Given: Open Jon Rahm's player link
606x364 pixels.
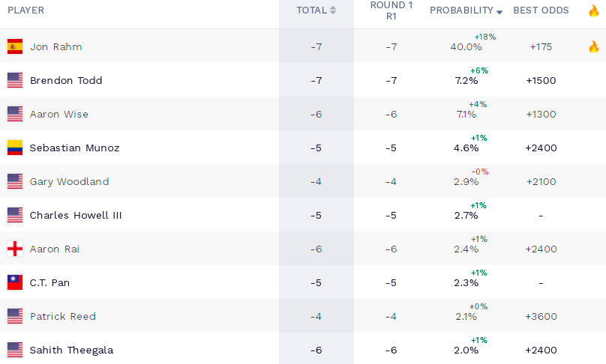Looking at the screenshot, I should pos(56,46).
